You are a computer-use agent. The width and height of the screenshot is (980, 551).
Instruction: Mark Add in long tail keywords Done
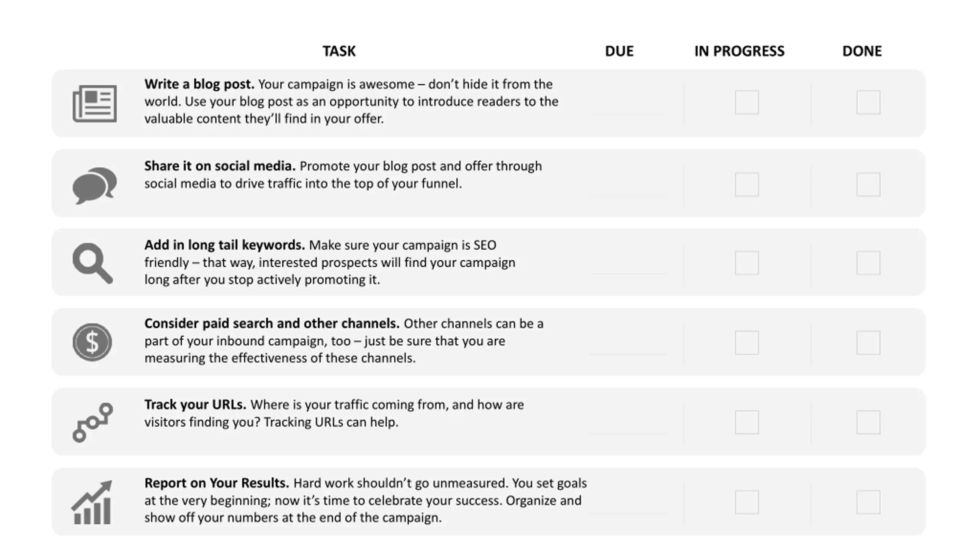(868, 263)
